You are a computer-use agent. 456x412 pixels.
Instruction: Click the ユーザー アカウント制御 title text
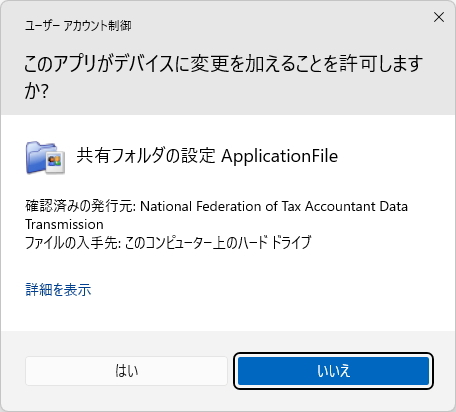(x=78, y=26)
